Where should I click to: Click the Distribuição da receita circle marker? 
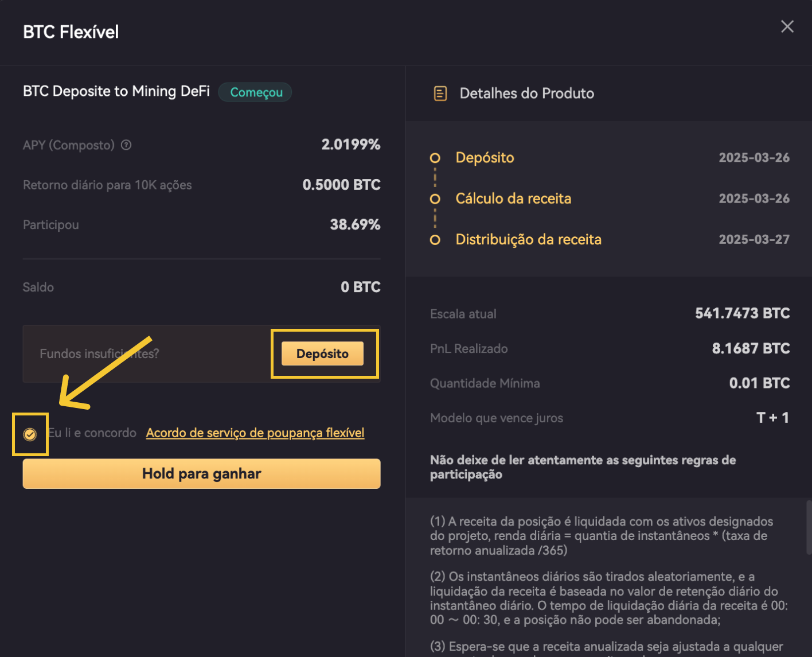[435, 240]
